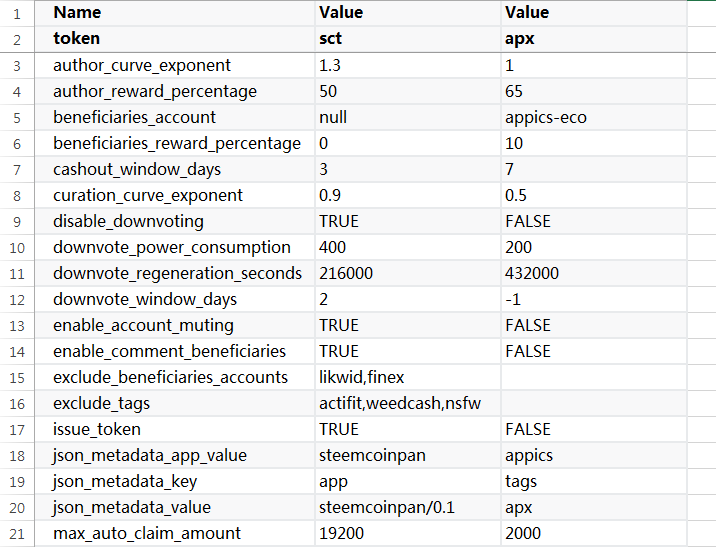This screenshot has width=716, height=547.
Task: Click the Name column header cell
Action: (x=78, y=13)
